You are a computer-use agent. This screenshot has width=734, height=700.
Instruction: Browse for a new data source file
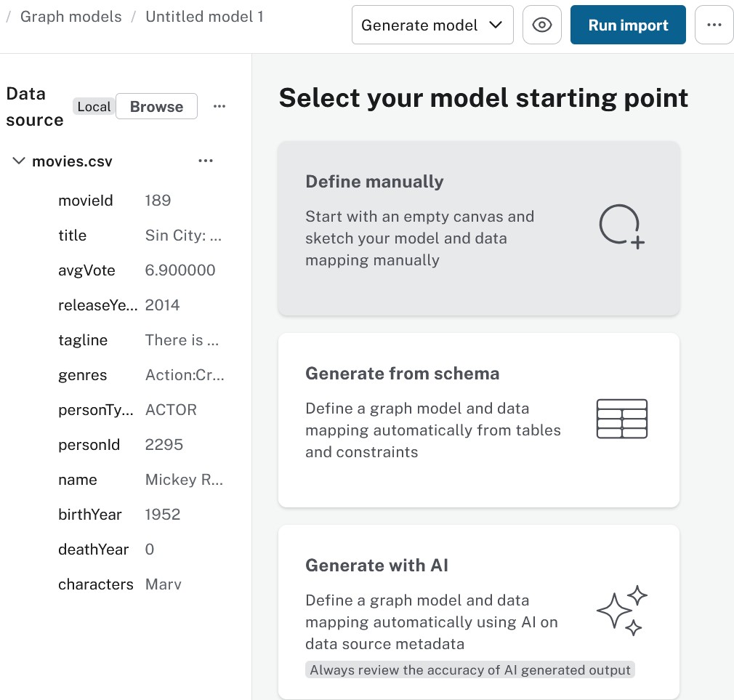[156, 106]
